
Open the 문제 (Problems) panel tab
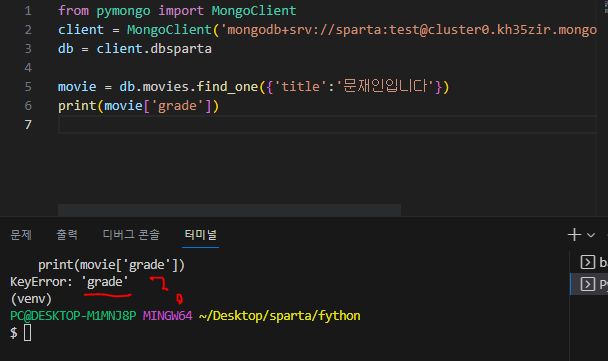[x=21, y=235]
